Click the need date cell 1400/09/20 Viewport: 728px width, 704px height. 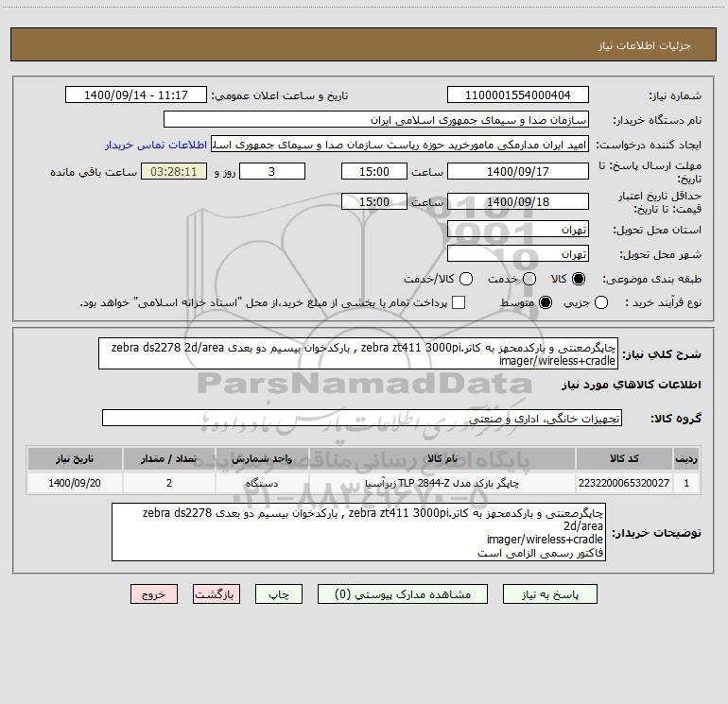click(75, 483)
